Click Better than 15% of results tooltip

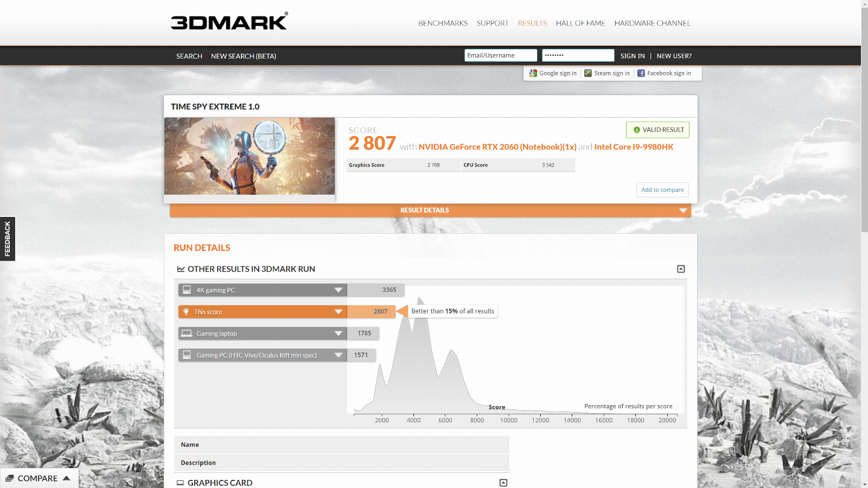click(x=452, y=311)
